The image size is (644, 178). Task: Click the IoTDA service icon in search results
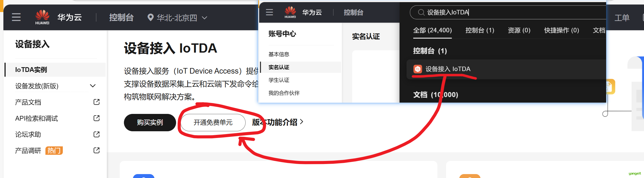[x=418, y=69]
